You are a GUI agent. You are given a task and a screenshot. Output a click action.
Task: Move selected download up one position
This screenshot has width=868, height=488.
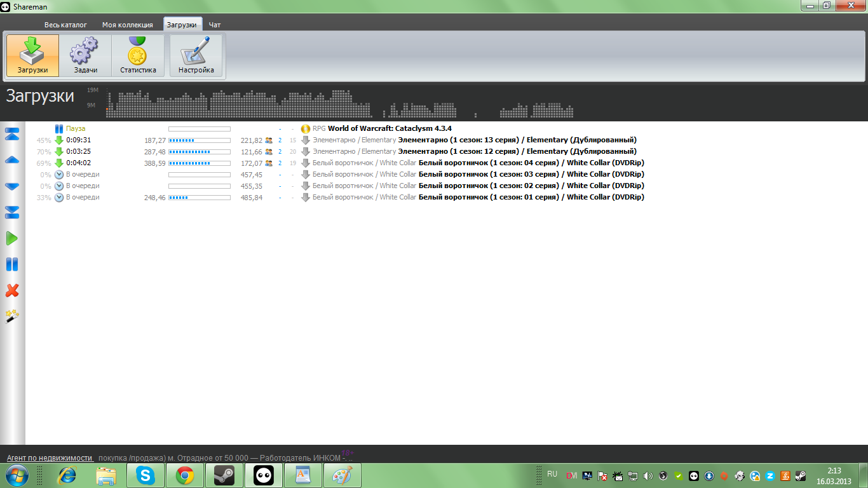click(x=12, y=160)
